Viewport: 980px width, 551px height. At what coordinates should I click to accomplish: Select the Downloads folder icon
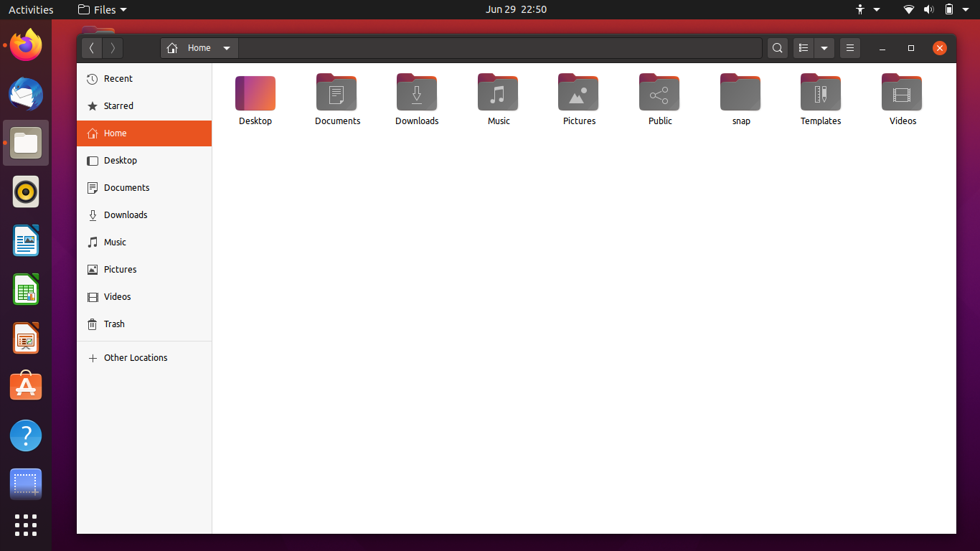coord(417,92)
